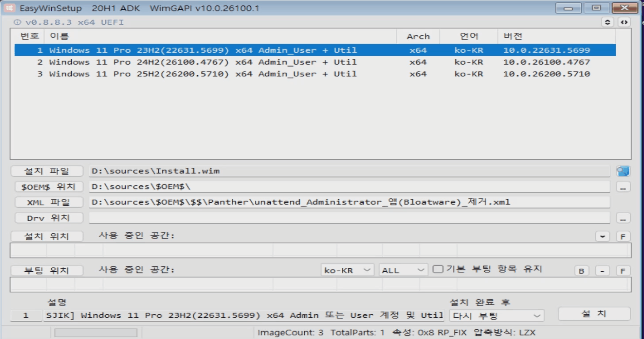Browse for the Drv folder with ellipsis button
The width and height of the screenshot is (644, 339).
coord(623,218)
